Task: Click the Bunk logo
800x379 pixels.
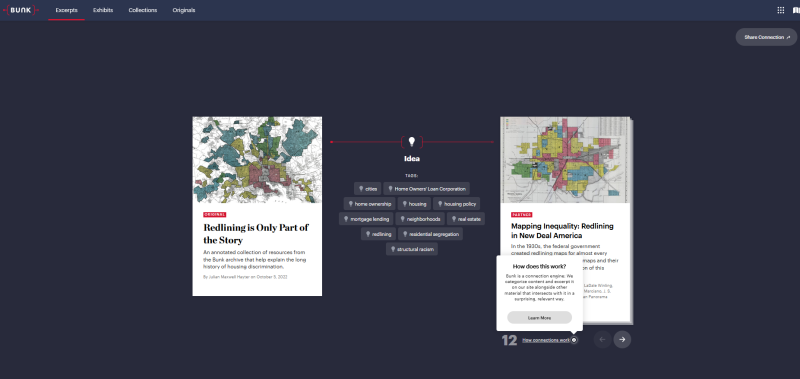Action: (21, 10)
